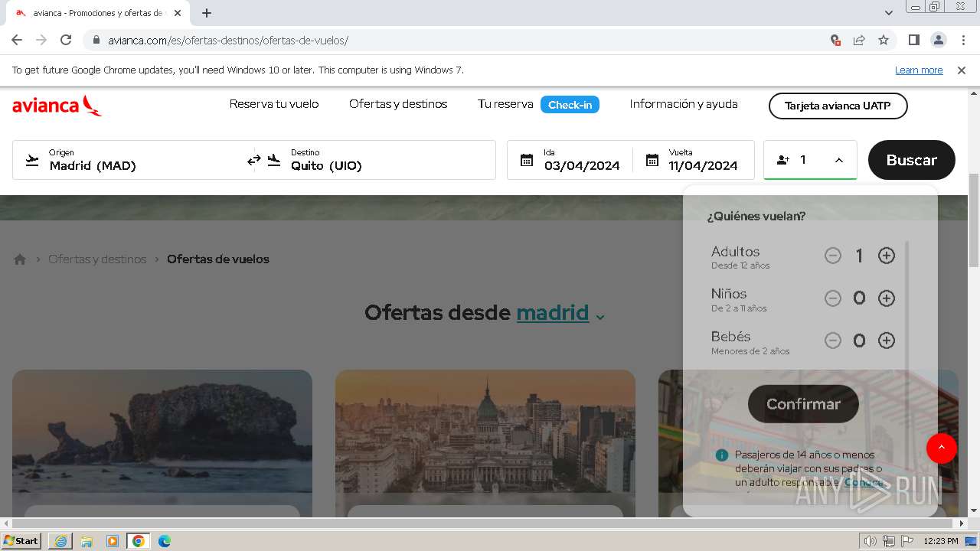Swap origin and destination airports
The width and height of the screenshot is (980, 551).
(254, 160)
